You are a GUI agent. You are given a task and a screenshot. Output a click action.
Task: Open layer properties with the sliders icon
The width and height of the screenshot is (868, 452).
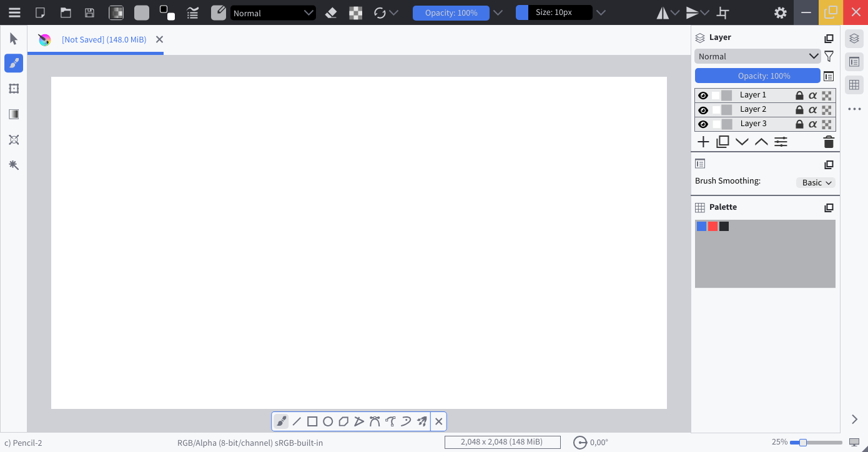781,142
